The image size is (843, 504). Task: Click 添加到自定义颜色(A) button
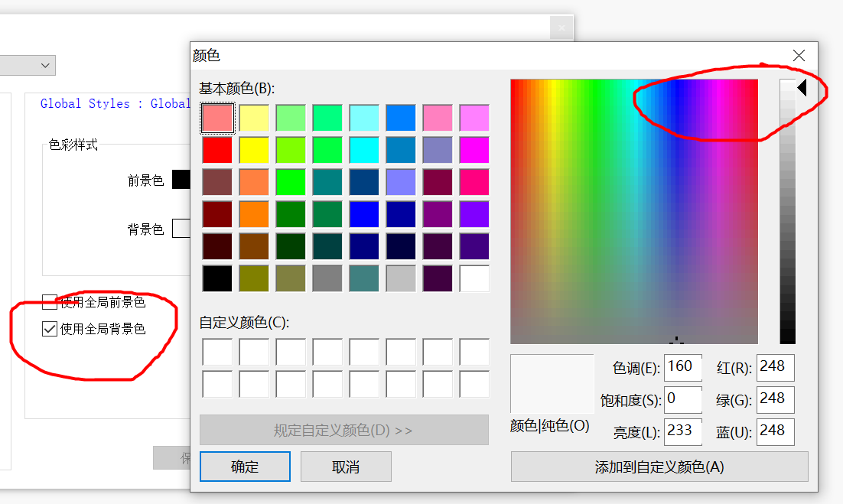659,467
